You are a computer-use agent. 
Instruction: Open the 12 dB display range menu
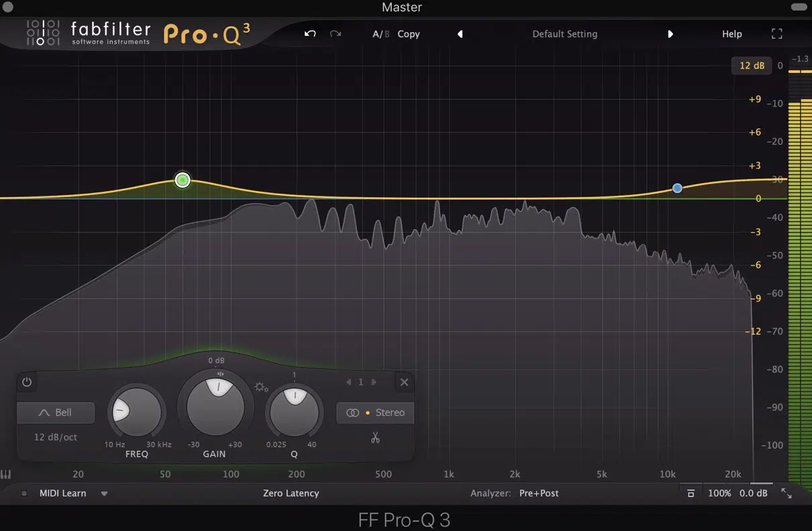pos(752,66)
